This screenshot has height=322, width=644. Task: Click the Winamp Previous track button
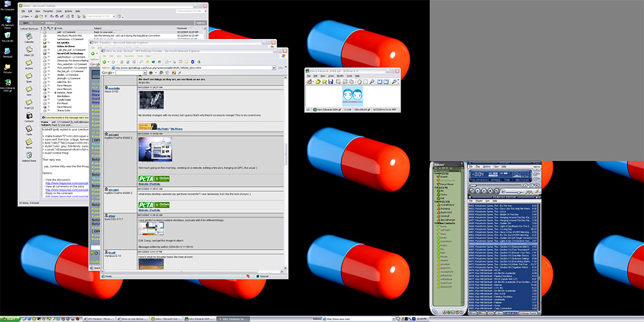click(x=472, y=191)
